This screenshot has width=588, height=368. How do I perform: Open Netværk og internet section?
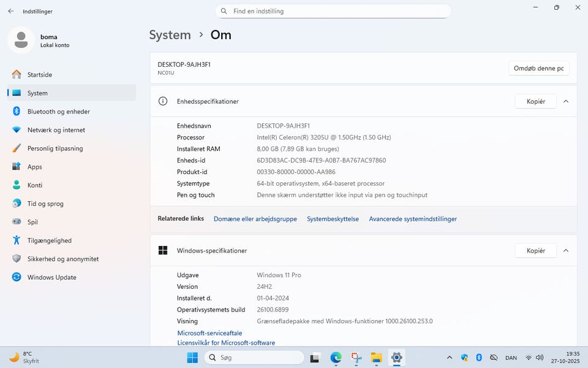(56, 130)
